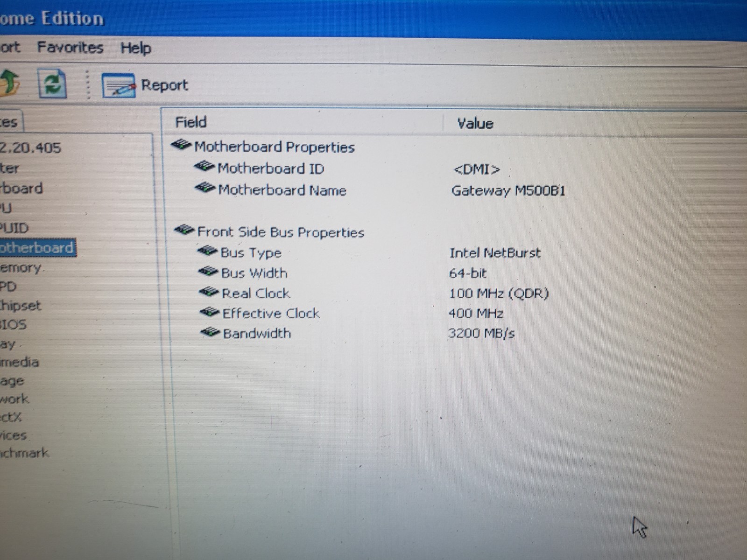Select the Display tree item
747x560 pixels.
pos(8,344)
